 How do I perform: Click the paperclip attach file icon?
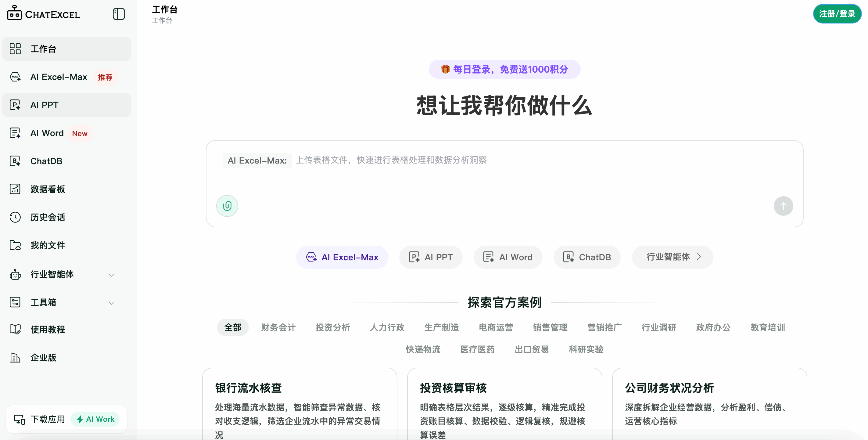[x=227, y=206]
